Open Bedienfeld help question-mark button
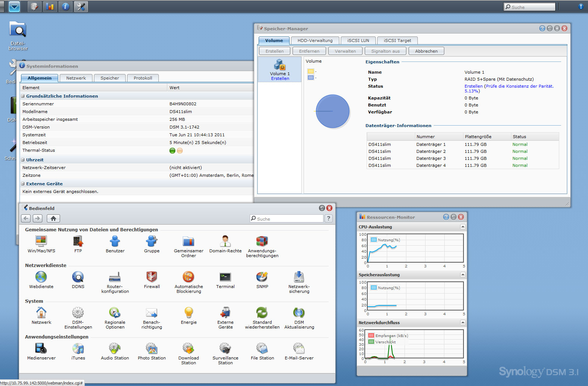The image size is (588, 386). click(x=329, y=218)
